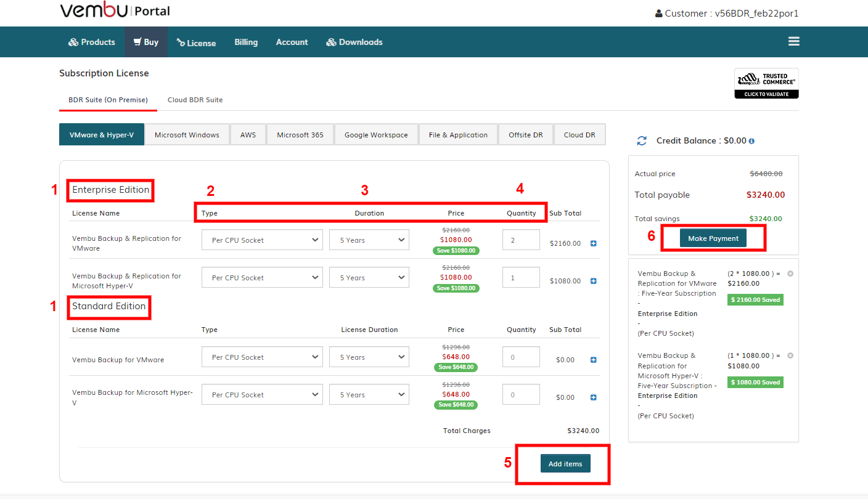The image size is (868, 499).
Task: Open Duration dropdown for Vembu Backup for VMware
Action: 369,357
